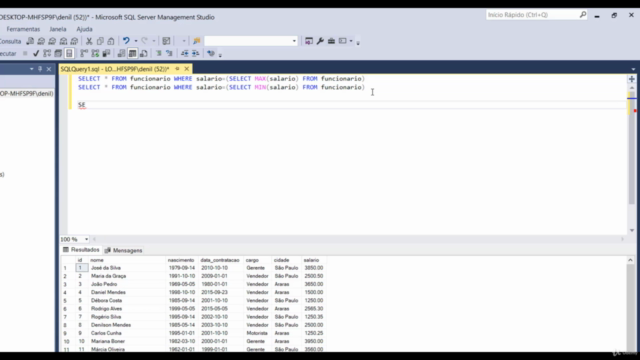The image size is (640, 360).
Task: Click the results grid scroll up arrow
Action: coord(631,260)
